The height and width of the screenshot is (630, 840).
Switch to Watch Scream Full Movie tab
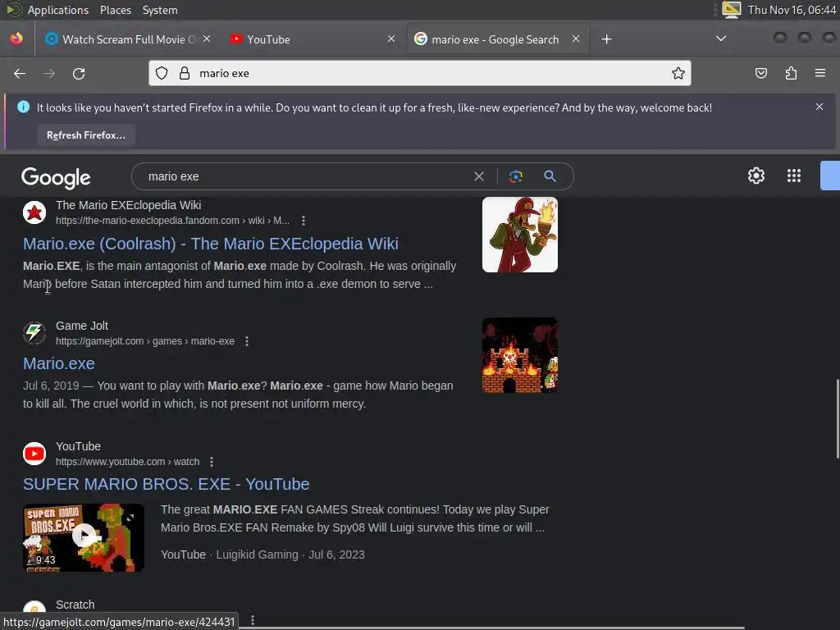(128, 39)
